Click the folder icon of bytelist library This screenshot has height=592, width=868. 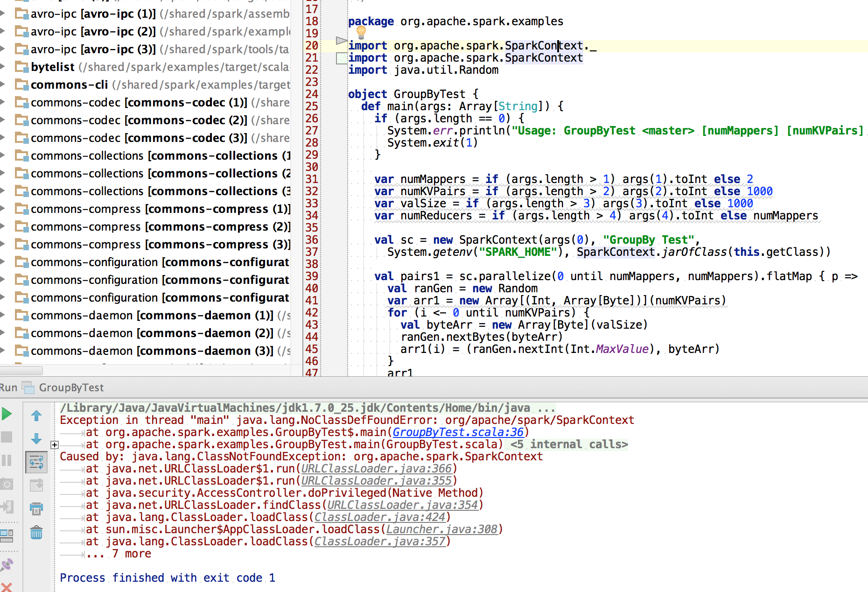(21, 67)
